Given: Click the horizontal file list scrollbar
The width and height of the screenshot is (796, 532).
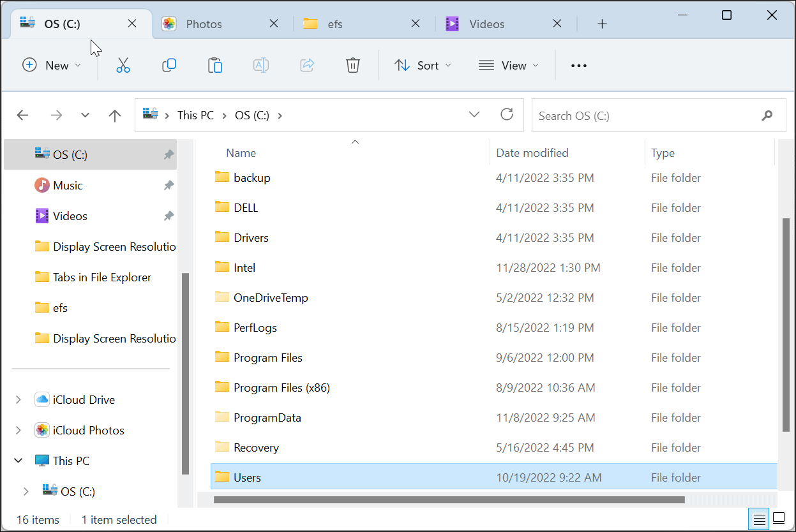Looking at the screenshot, I should click(451, 499).
